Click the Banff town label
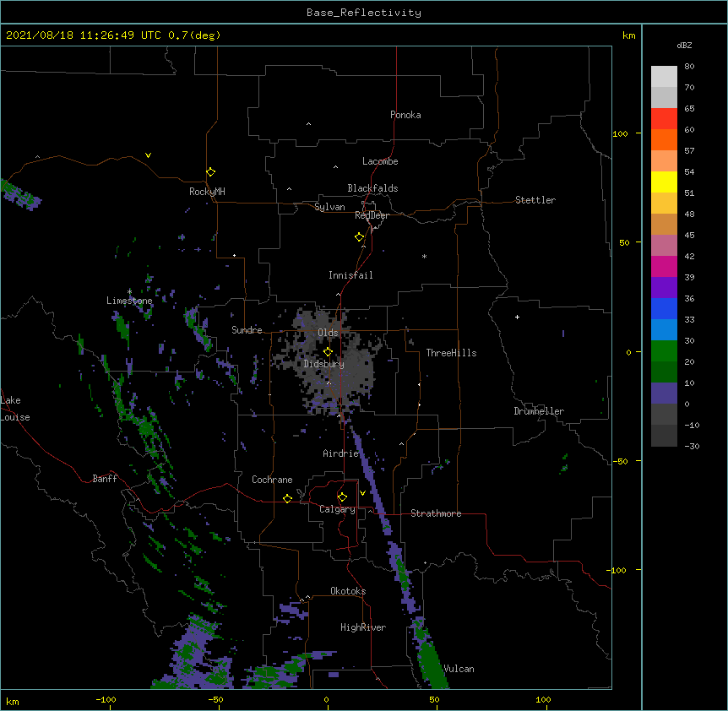 click(105, 479)
